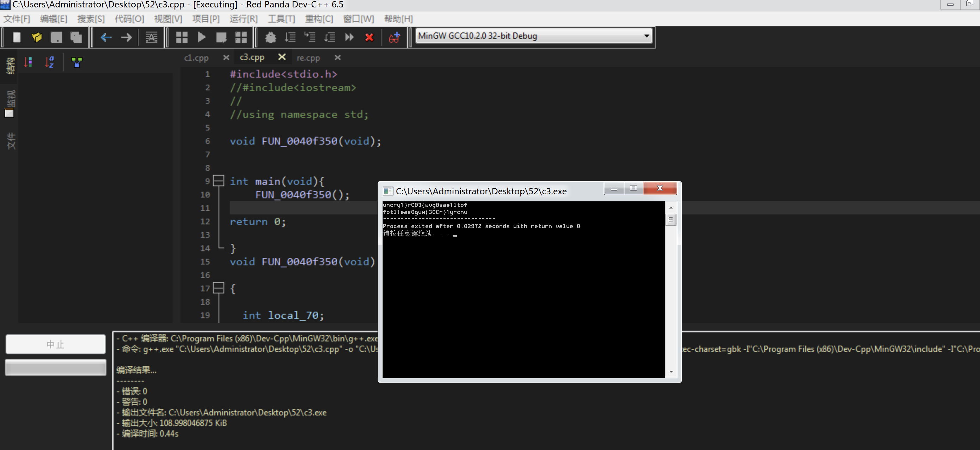Click the Step into debug icon
The width and height of the screenshot is (980, 450).
310,37
